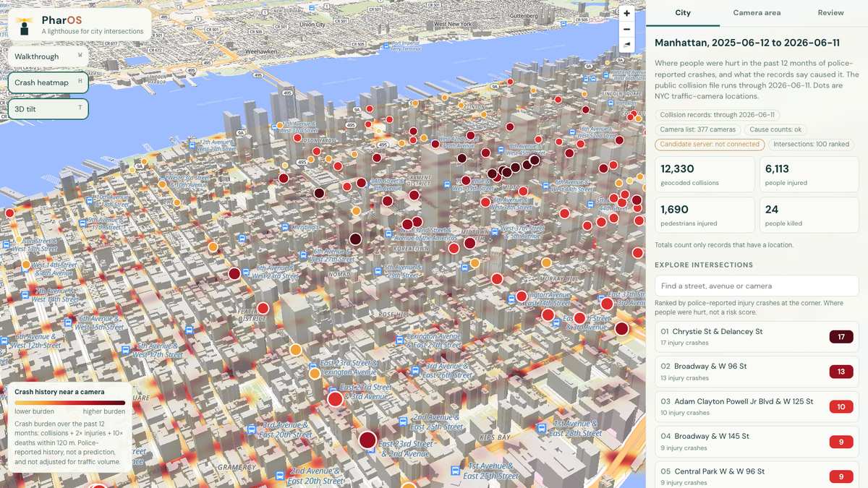This screenshot has height=488, width=868.
Task: Click the 1,690 pedestrians injured card
Action: pyautogui.click(x=704, y=215)
